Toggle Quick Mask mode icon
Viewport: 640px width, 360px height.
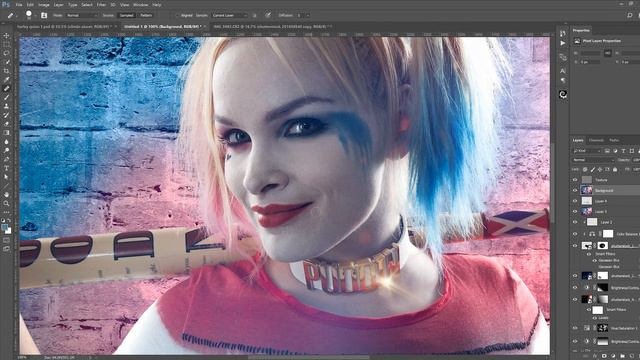[x=7, y=240]
